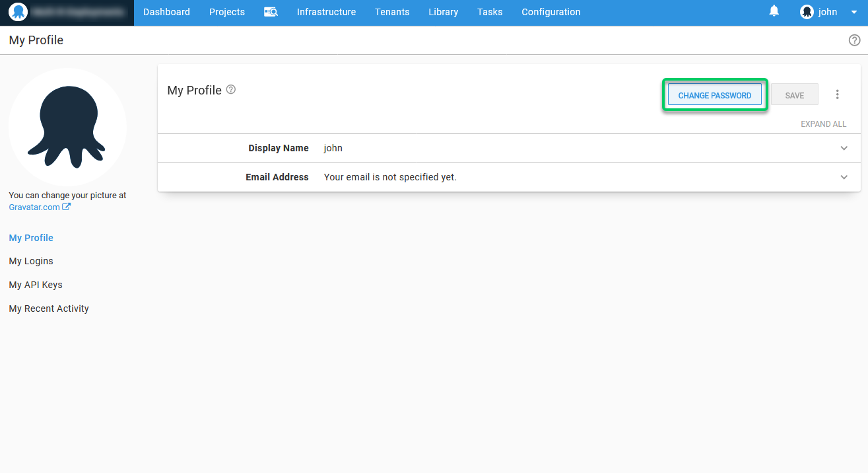Screen dimensions: 868x473
Task: Click the page help icon at top right
Action: click(854, 40)
